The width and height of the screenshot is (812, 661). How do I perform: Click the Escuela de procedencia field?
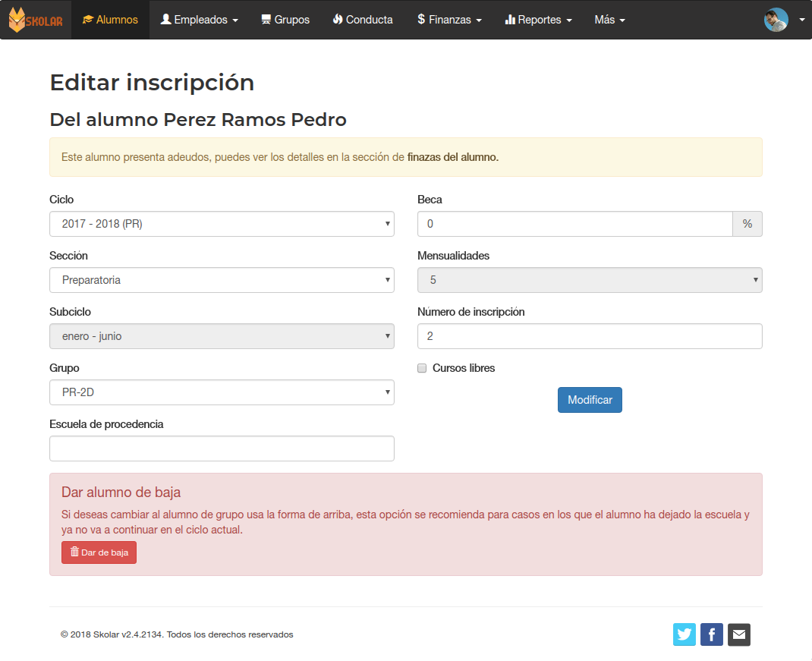pos(222,449)
